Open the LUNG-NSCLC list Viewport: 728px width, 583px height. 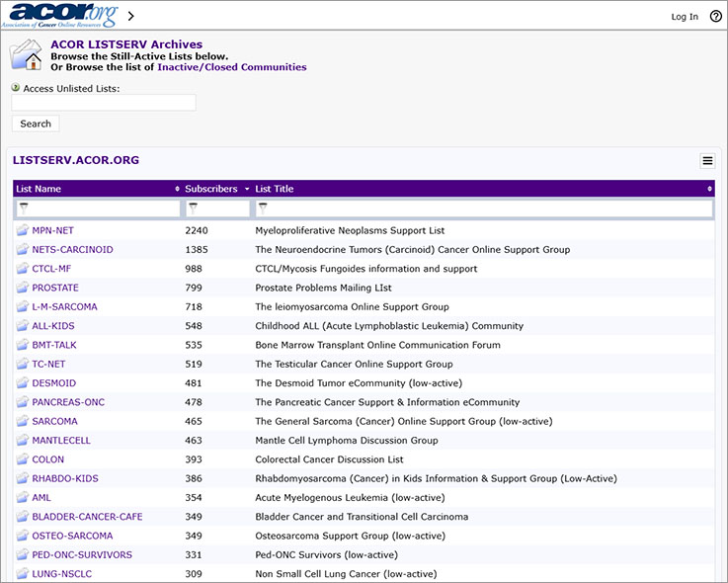pyautogui.click(x=62, y=573)
